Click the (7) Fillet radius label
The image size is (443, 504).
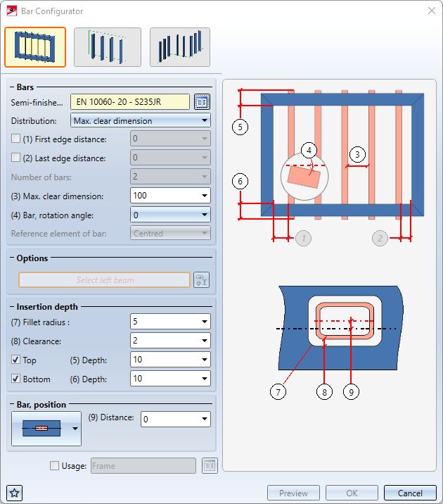(x=40, y=322)
